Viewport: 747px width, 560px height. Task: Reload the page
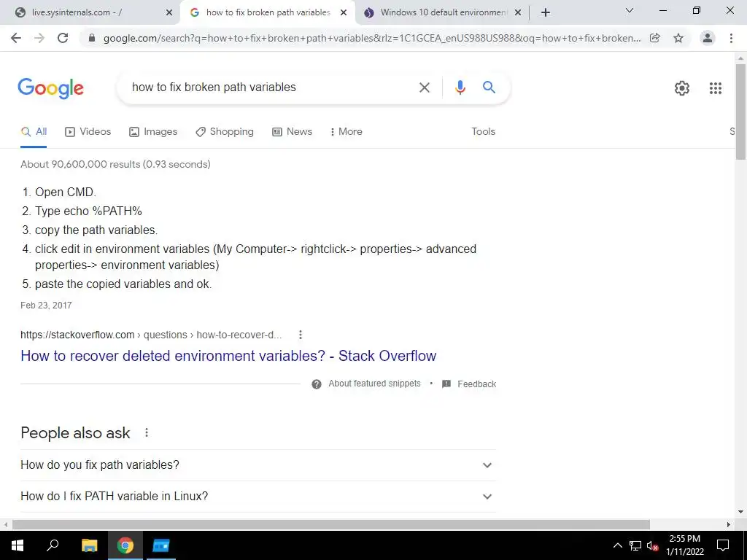coord(63,38)
